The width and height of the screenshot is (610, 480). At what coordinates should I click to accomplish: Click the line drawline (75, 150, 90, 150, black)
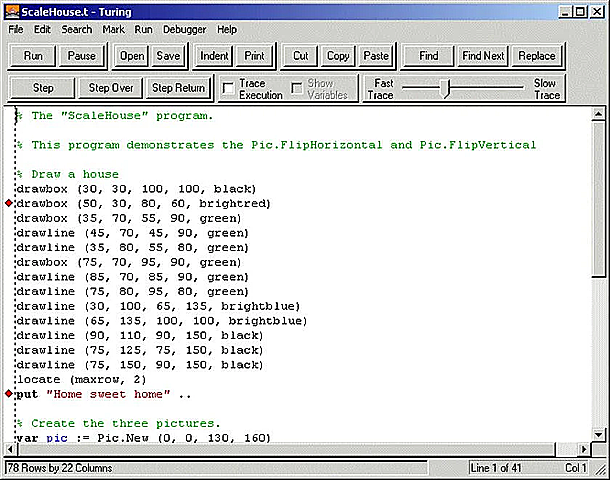140,365
